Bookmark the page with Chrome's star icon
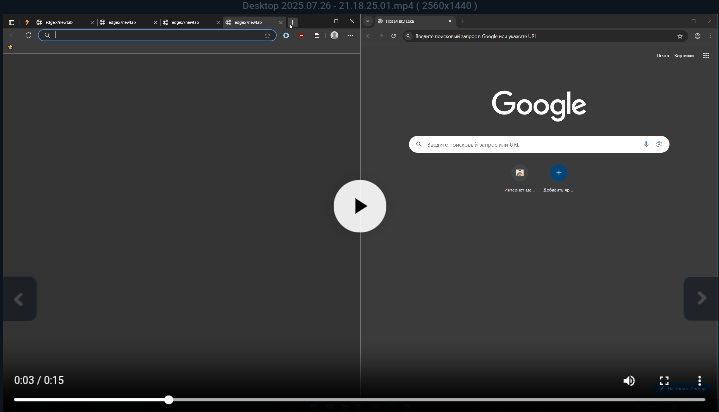 click(680, 36)
